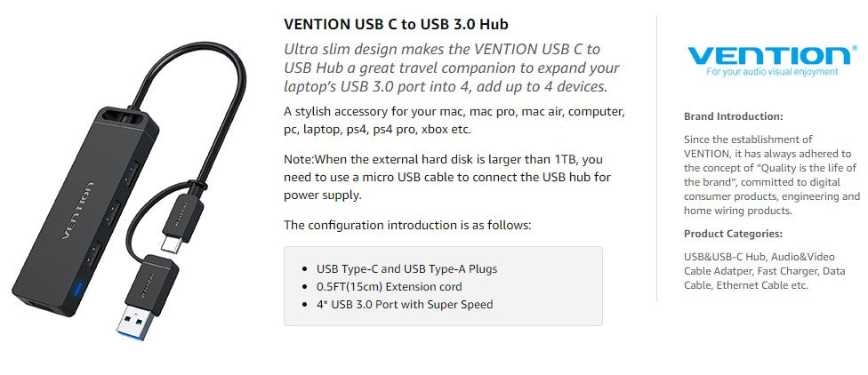
Task: Click the VENTION brand logo
Action: point(770,54)
